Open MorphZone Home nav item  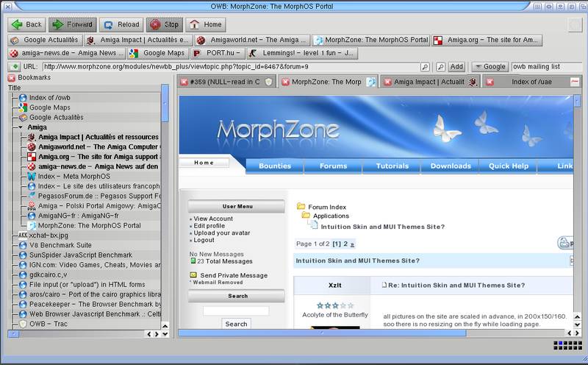pos(204,163)
